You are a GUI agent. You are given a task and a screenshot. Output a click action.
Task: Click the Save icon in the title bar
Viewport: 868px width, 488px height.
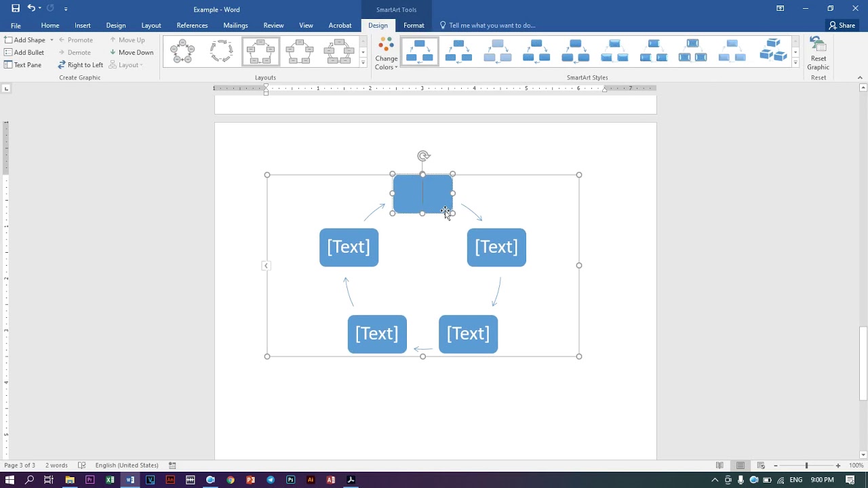click(16, 9)
